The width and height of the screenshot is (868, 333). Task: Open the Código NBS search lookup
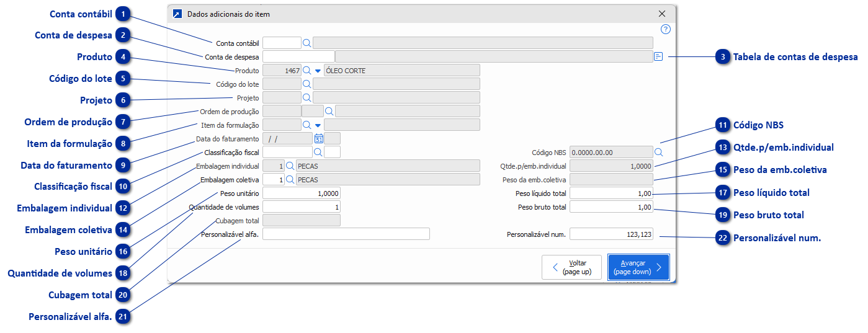pyautogui.click(x=659, y=151)
